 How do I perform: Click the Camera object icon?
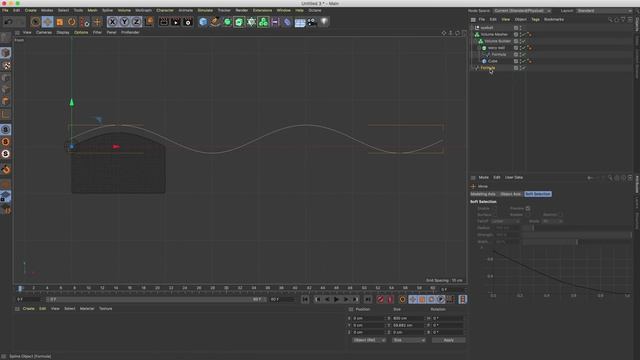[x=312, y=22]
